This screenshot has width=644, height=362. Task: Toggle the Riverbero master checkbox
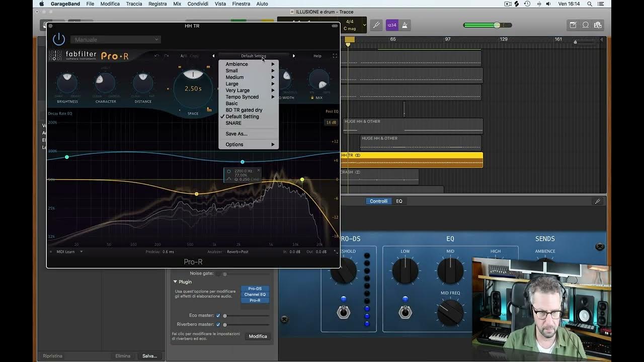(x=218, y=324)
